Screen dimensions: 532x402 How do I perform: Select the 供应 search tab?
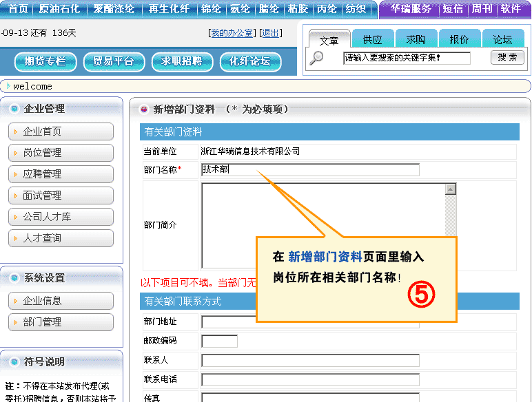pos(372,40)
